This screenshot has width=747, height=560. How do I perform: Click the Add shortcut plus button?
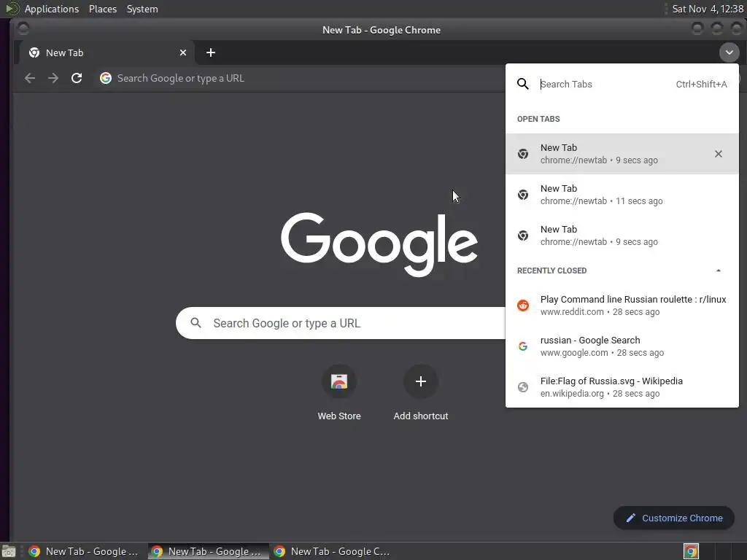tap(421, 381)
